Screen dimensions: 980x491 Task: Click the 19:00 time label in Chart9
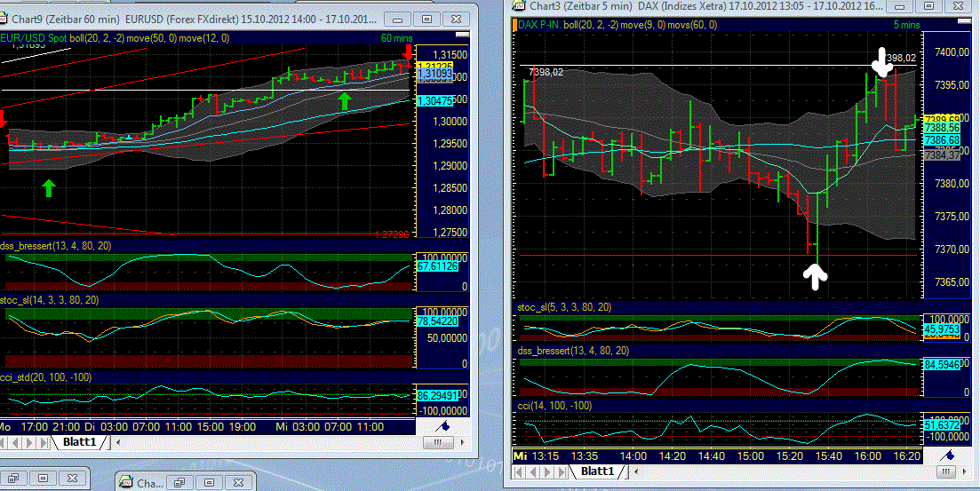click(x=243, y=427)
